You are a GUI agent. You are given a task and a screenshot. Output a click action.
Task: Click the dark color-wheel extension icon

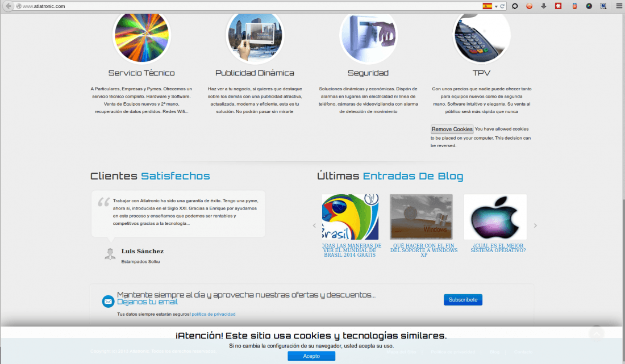[589, 6]
